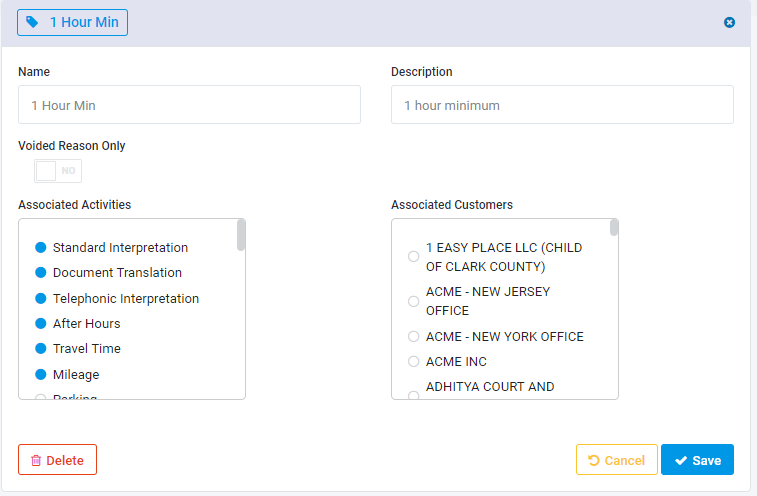Select ACME - NEW YORK OFFICE customer

(x=413, y=336)
